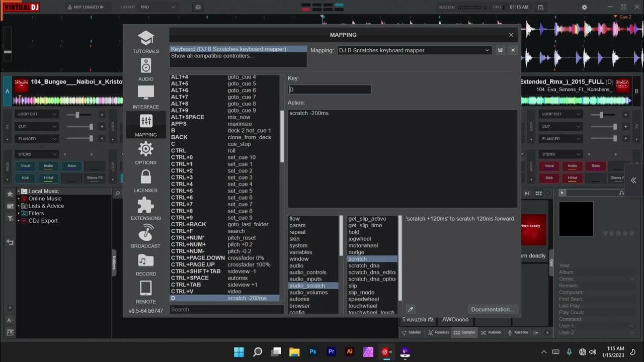Viewport: 644px width, 362px height.
Task: Click the filter funnel icon in browser
Action: (x=10, y=218)
